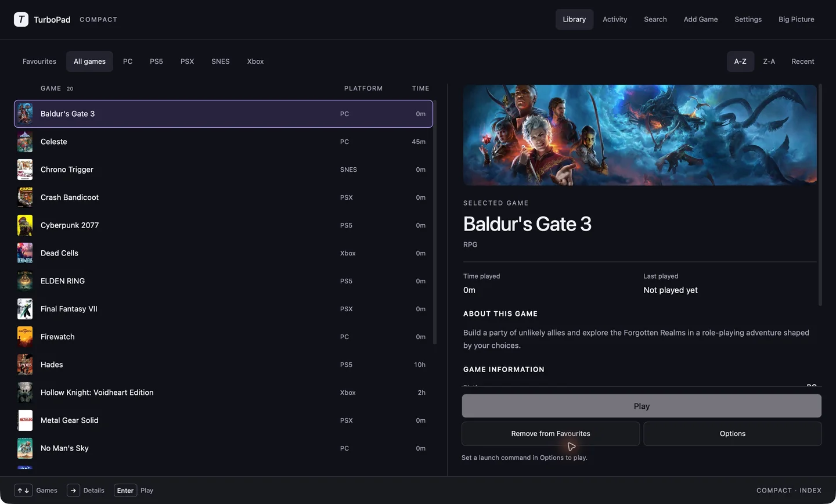The width and height of the screenshot is (836, 504).
Task: Click Celeste's 45m play time
Action: pos(419,142)
